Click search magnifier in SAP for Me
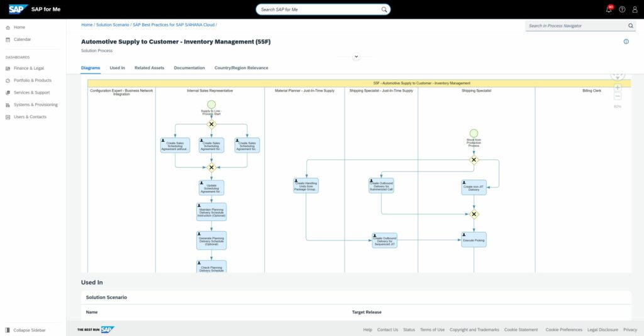 (x=384, y=9)
